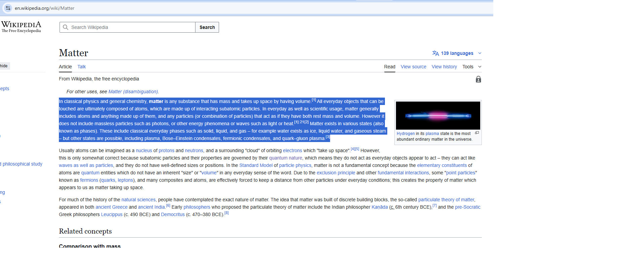The image size is (644, 279).
Task: Enlarge the hydrogen image via caption icon
Action: coord(477,133)
